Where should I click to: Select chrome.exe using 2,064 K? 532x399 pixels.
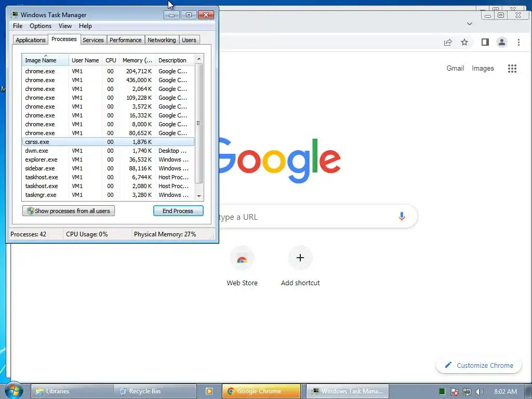pyautogui.click(x=108, y=89)
